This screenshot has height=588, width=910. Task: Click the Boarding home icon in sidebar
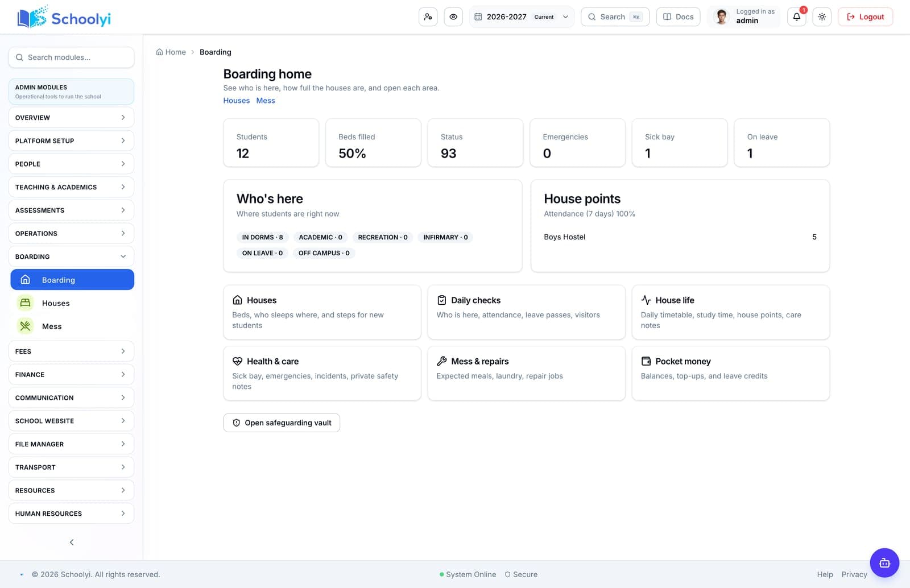tap(26, 280)
